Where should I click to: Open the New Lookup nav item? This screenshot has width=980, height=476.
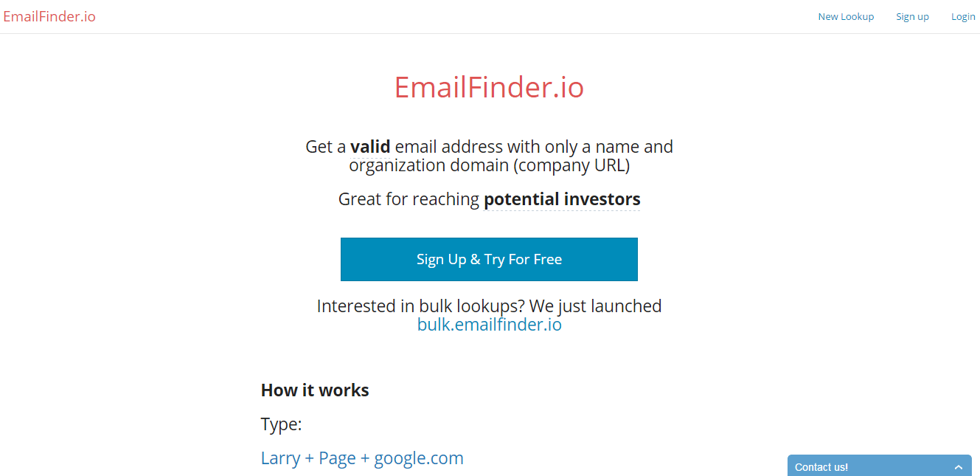coord(846,16)
